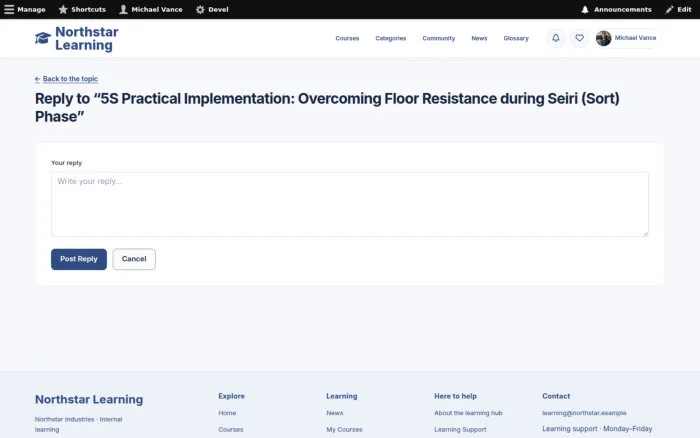
Task: Open Shortcuts in the admin toolbar
Action: [x=83, y=9]
